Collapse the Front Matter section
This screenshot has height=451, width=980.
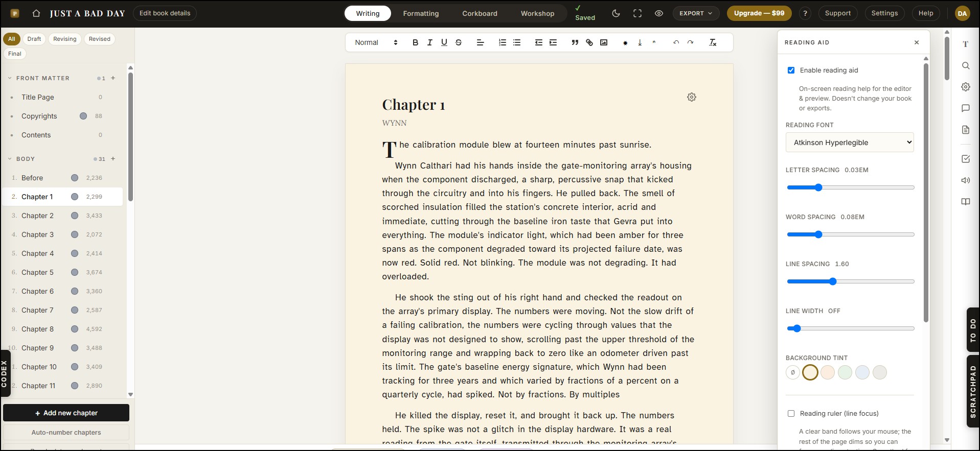pos(10,78)
